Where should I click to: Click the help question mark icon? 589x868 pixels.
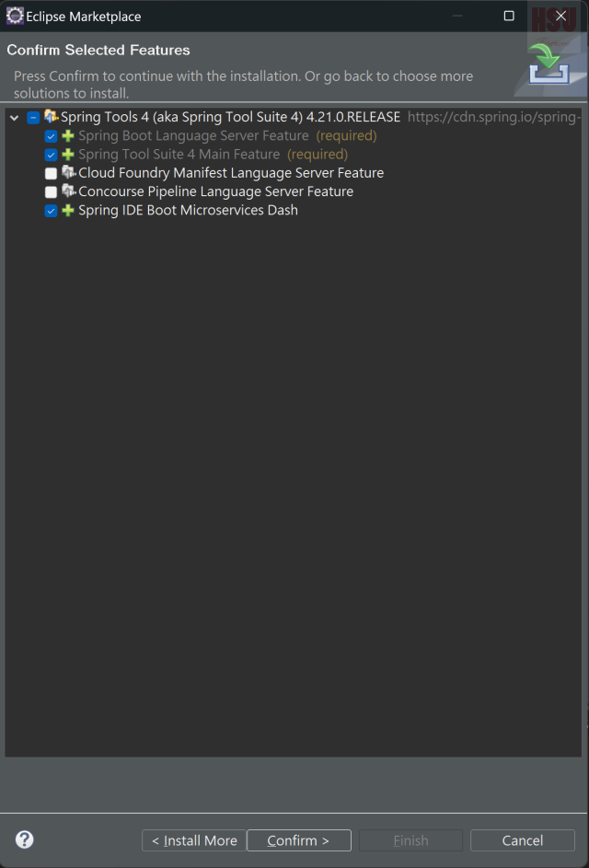[x=24, y=839]
